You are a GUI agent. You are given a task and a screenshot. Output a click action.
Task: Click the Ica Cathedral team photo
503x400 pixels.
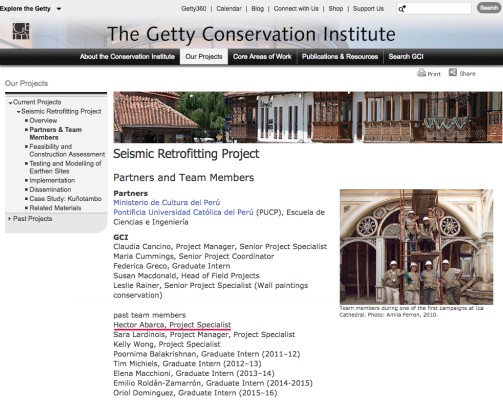tap(416, 247)
